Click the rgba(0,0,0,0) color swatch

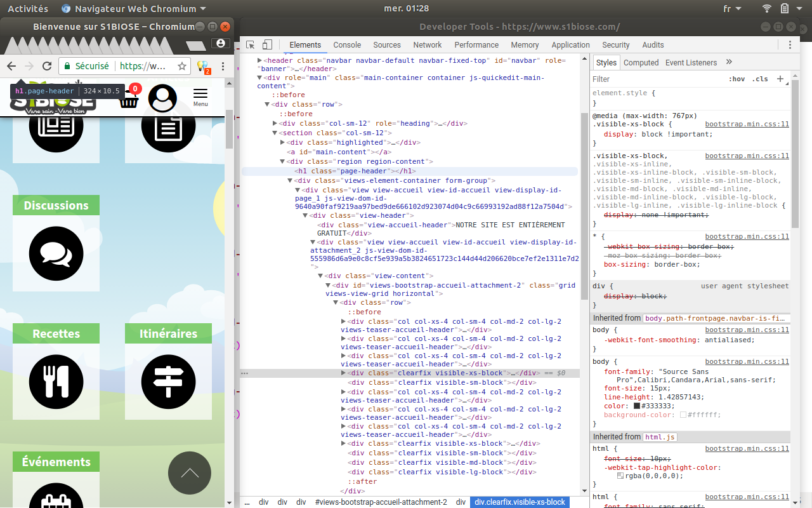tap(620, 476)
